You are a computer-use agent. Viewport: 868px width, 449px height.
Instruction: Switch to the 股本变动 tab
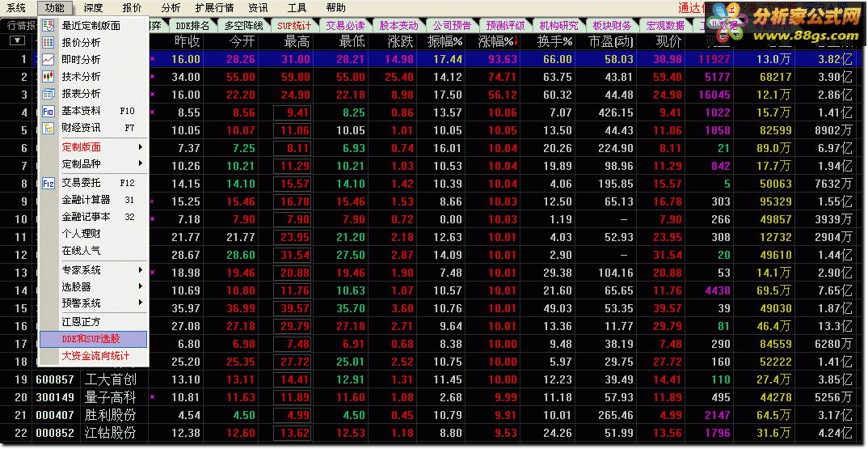pyautogui.click(x=399, y=26)
